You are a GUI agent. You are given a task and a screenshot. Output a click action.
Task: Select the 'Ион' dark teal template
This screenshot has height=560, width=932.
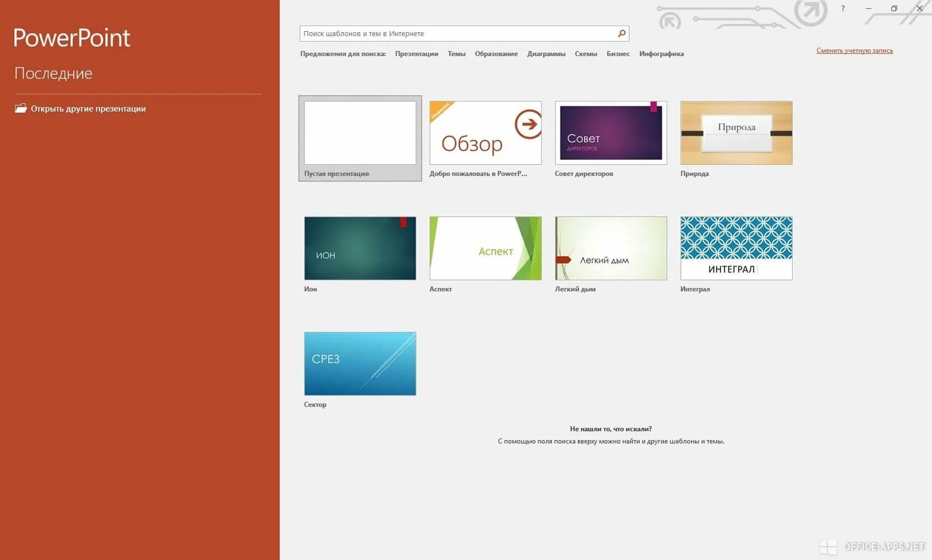[x=360, y=248]
